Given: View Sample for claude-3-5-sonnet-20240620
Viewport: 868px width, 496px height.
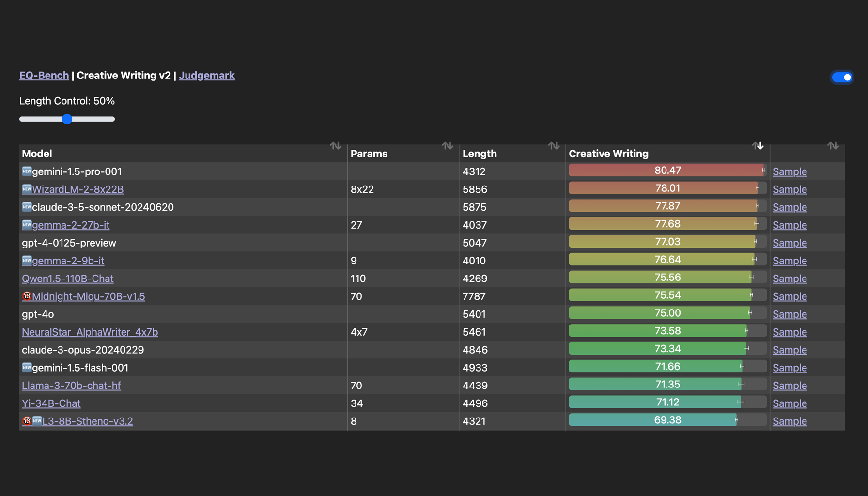Looking at the screenshot, I should 790,207.
